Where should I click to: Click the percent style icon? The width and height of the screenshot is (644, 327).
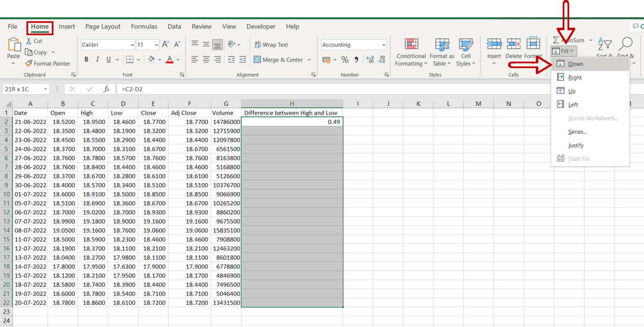point(345,60)
